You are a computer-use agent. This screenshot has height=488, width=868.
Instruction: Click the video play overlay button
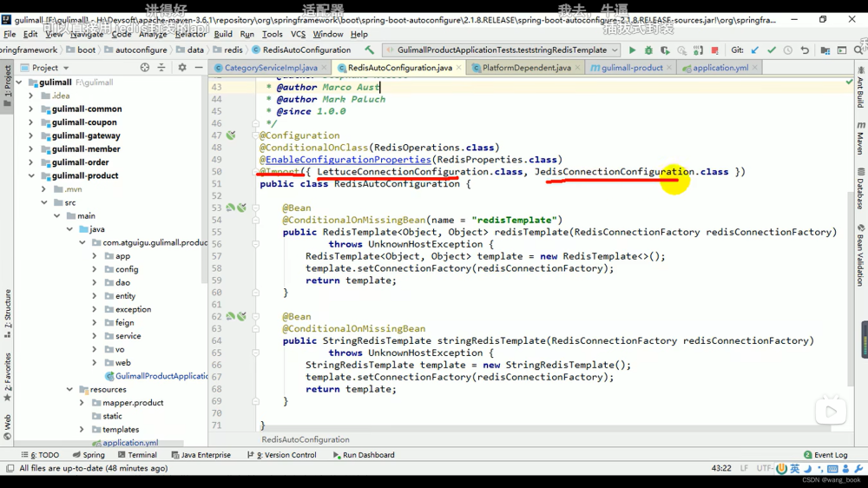click(831, 412)
